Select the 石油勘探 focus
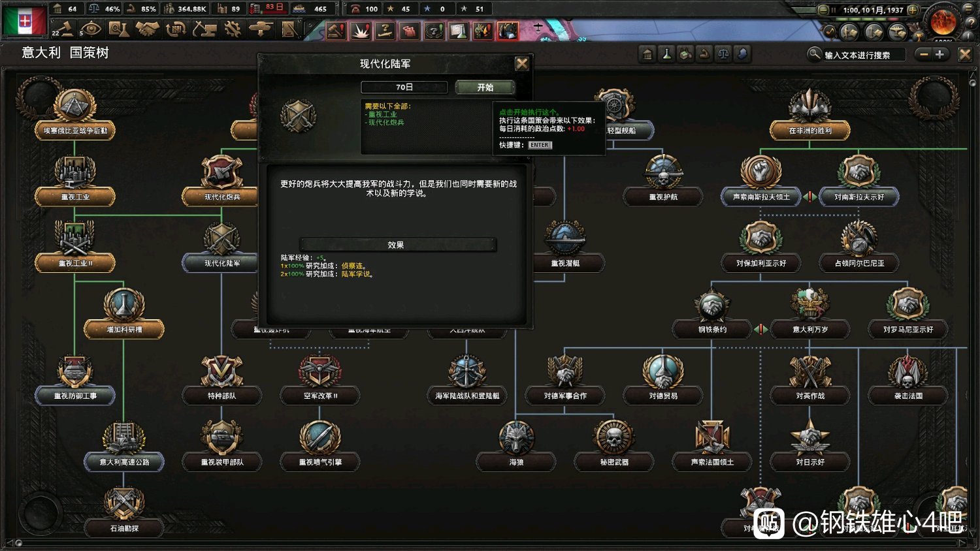980x551 pixels. coord(124,512)
